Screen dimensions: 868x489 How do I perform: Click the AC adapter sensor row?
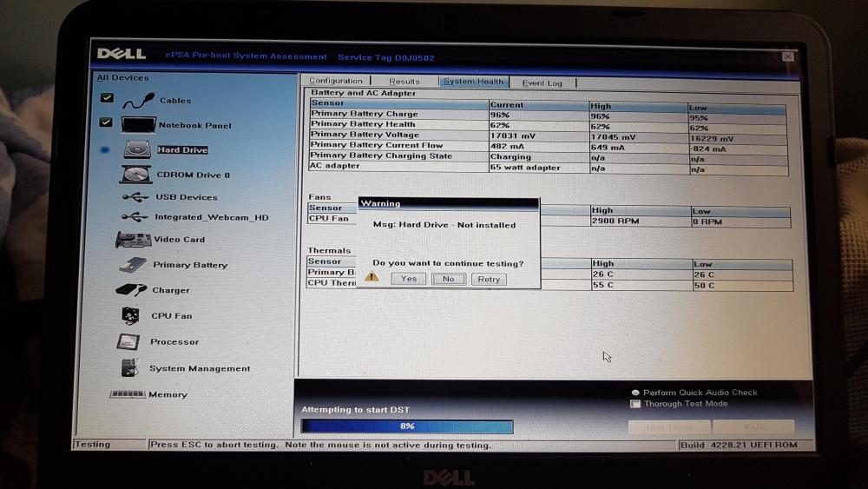point(548,168)
